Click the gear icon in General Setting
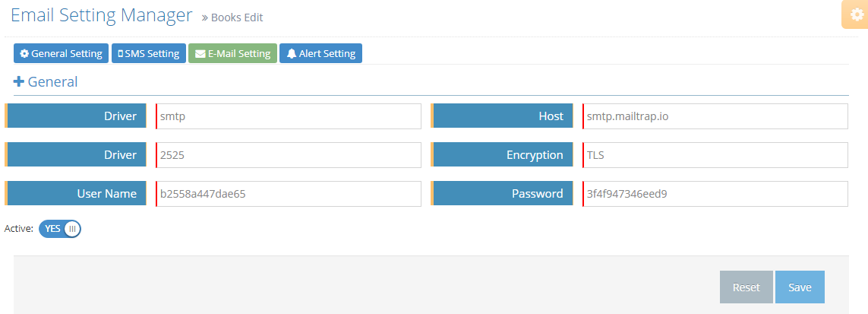 (24, 54)
